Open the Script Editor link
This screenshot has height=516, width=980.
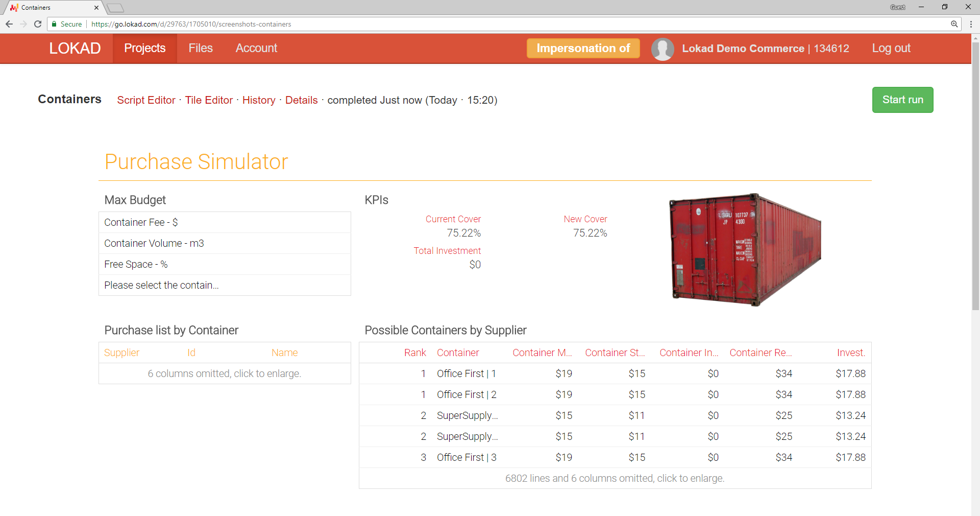146,100
